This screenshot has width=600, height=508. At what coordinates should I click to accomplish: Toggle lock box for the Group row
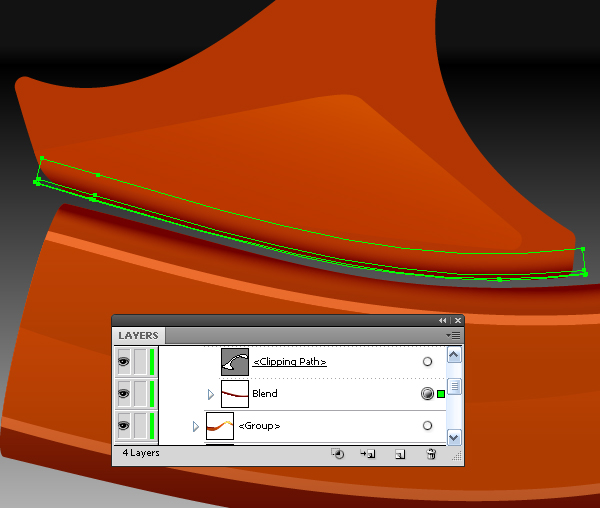pos(140,426)
